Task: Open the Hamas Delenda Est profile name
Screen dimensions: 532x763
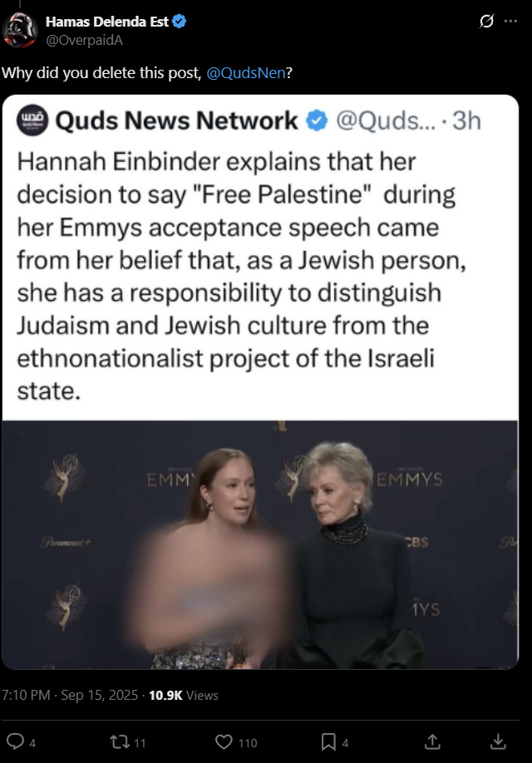Action: [106, 22]
